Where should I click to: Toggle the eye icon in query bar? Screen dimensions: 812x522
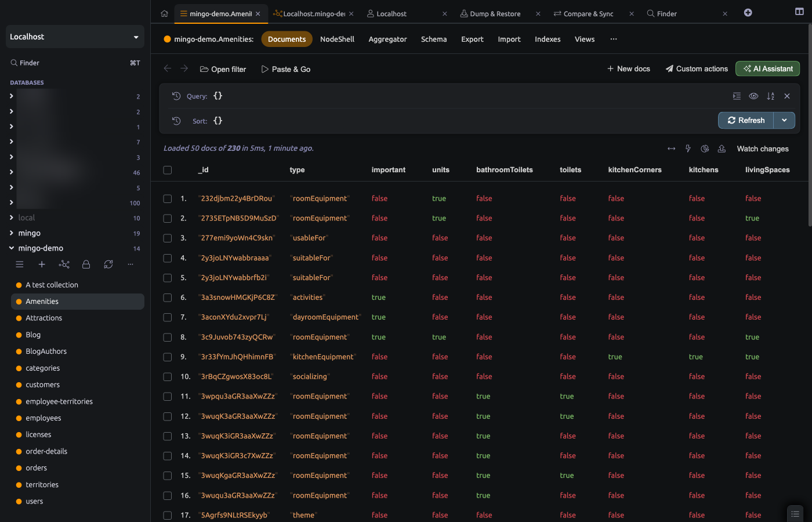click(x=753, y=96)
